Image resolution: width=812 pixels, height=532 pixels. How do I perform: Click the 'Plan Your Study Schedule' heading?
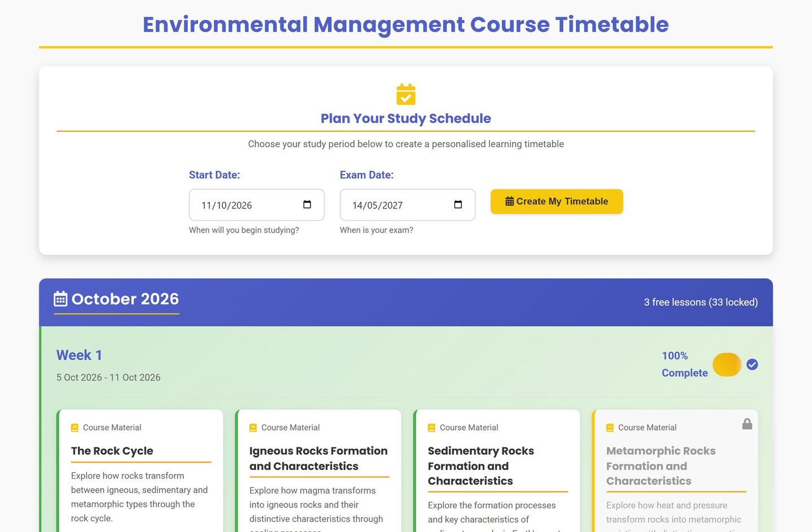tap(406, 118)
